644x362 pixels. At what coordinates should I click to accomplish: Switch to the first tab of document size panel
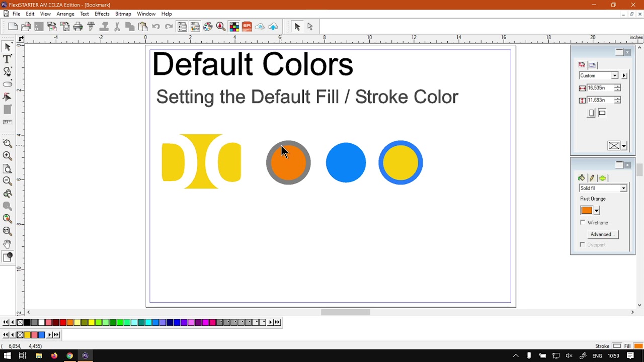point(582,65)
